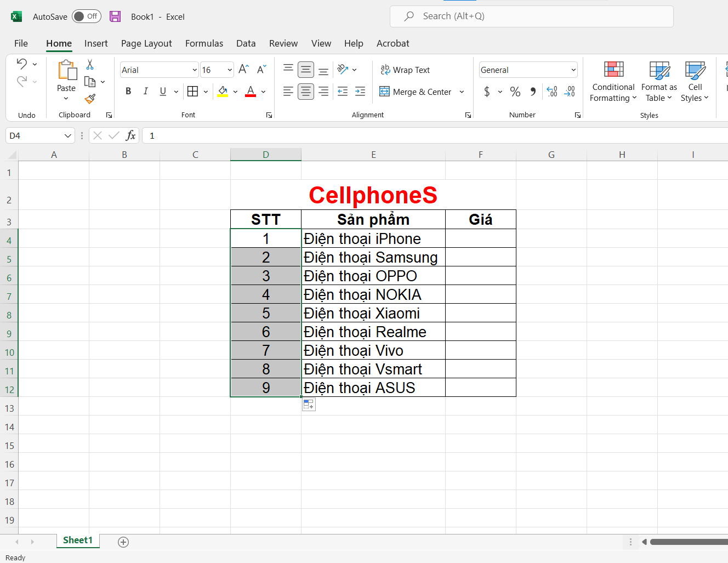Apply Comma Style format
This screenshot has width=728, height=563.
[x=533, y=92]
